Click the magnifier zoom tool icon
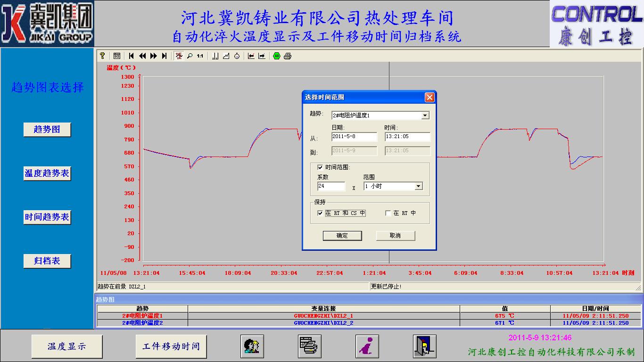This screenshot has height=362, width=644. coord(190,56)
